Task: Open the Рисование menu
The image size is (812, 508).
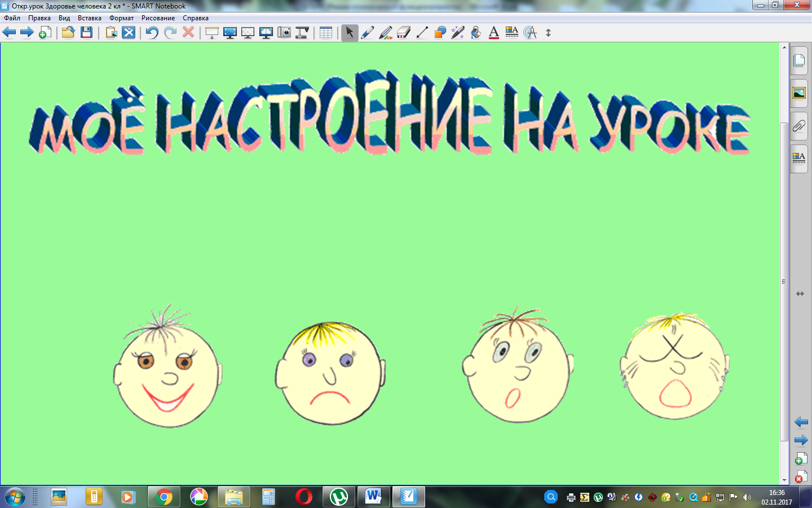Action: coord(158,18)
